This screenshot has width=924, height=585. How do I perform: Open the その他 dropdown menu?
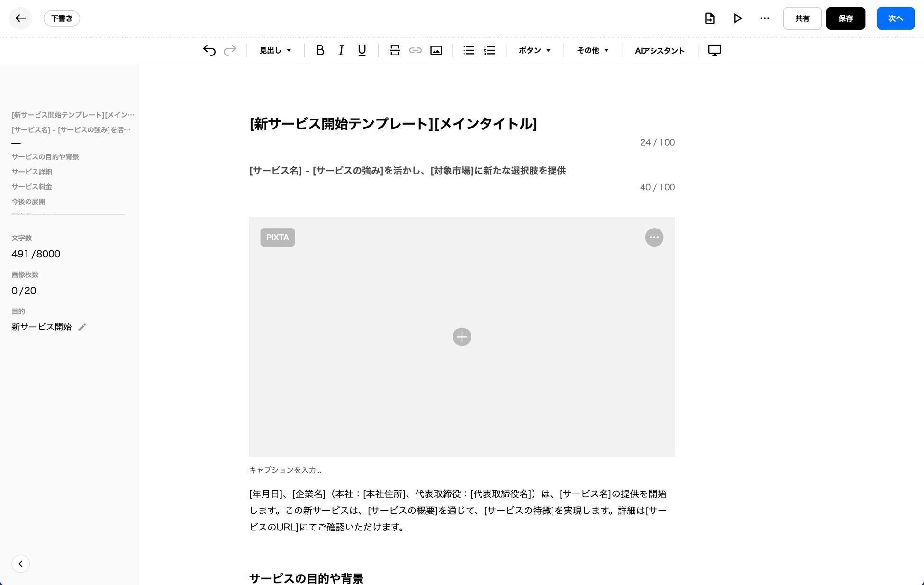pyautogui.click(x=592, y=50)
